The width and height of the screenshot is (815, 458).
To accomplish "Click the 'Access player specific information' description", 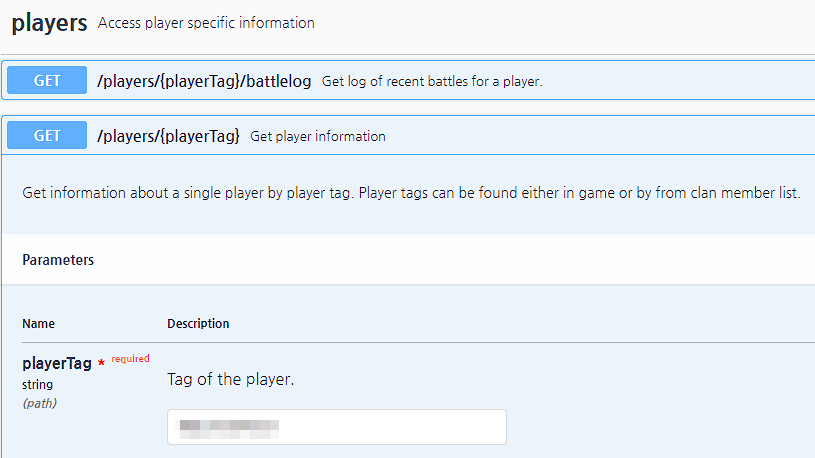I will pos(206,23).
